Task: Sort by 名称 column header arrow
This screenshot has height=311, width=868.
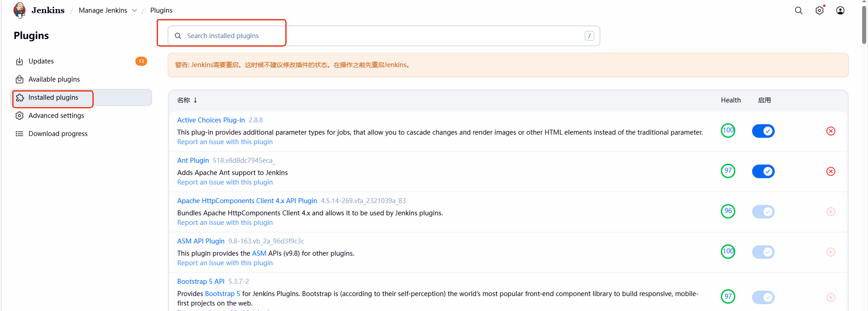Action: click(195, 100)
